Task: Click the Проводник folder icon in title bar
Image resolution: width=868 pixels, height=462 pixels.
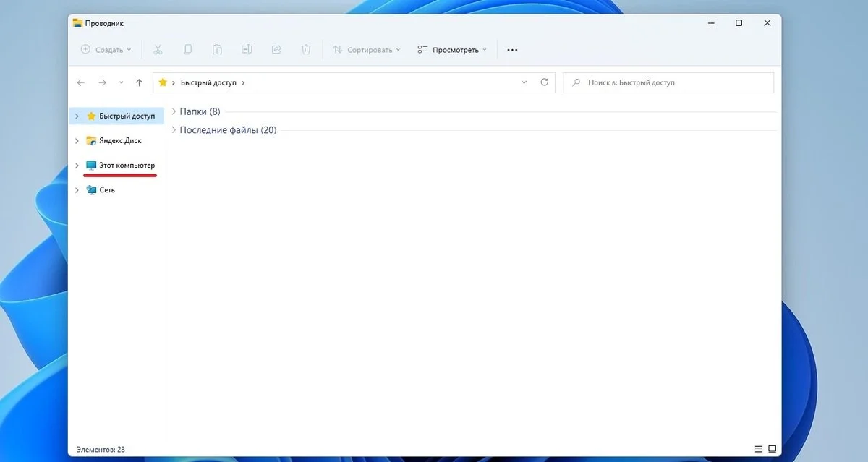Action: pos(77,23)
